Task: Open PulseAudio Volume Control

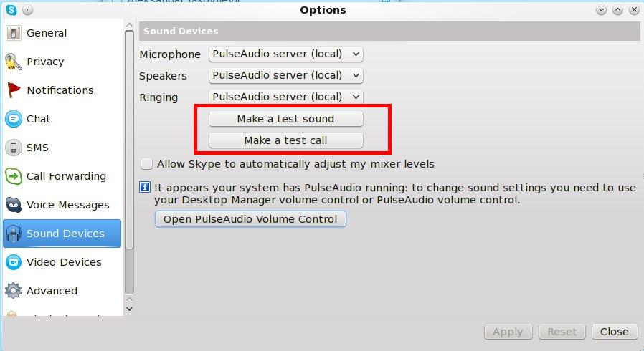Action: (250, 219)
